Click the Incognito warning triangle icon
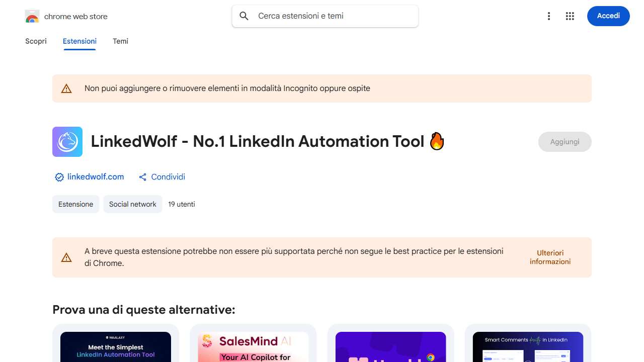The width and height of the screenshot is (644, 362). pyautogui.click(x=66, y=88)
